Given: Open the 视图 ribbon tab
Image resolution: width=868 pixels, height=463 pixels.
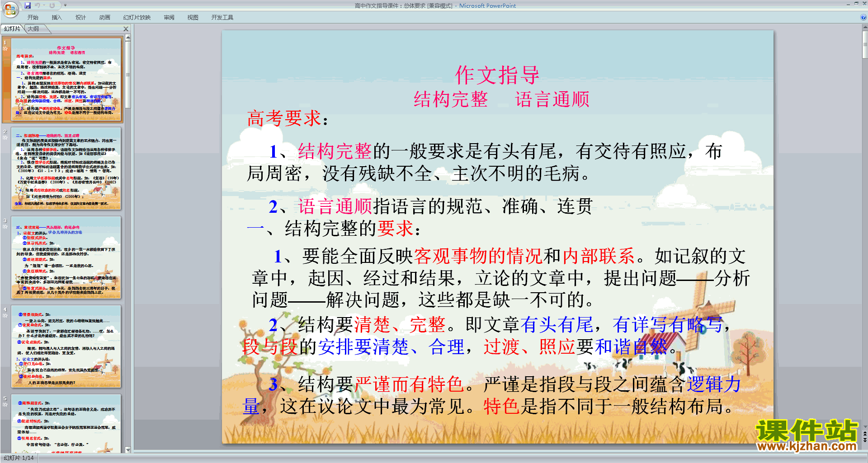Looking at the screenshot, I should click(193, 18).
